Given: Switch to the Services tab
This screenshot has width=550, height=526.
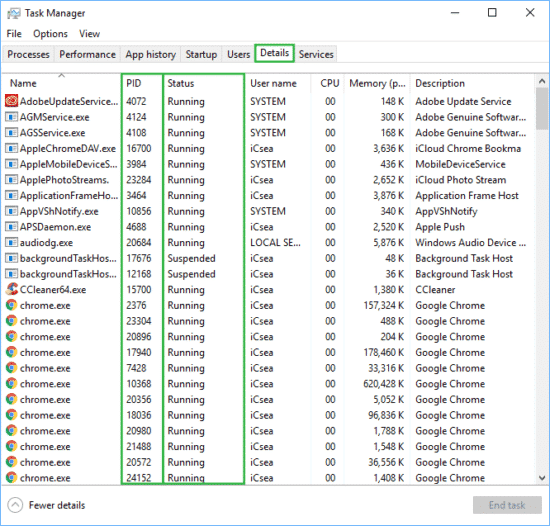Looking at the screenshot, I should click(316, 54).
